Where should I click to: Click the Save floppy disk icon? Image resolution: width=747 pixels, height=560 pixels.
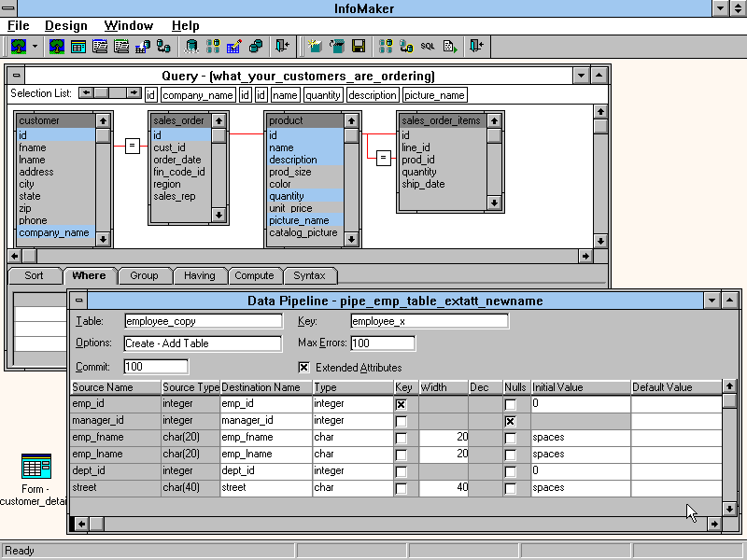pos(359,46)
